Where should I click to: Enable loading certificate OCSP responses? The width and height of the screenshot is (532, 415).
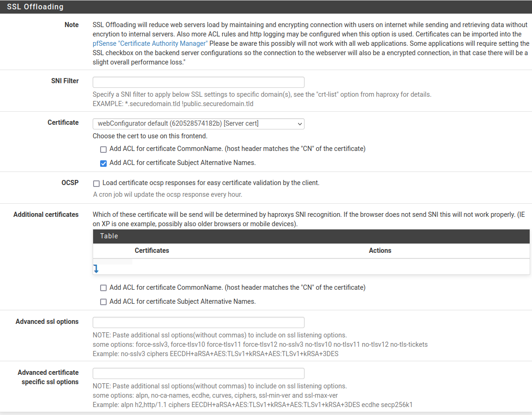coord(96,184)
